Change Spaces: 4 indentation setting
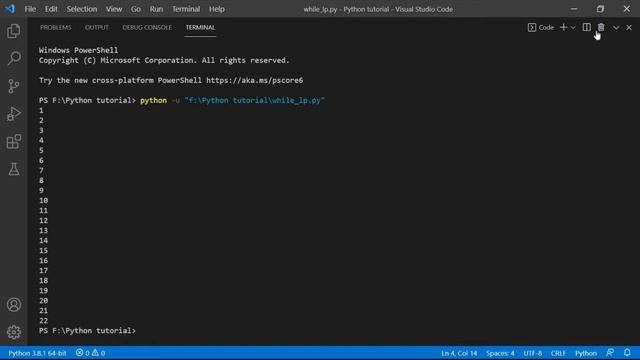The width and height of the screenshot is (640, 360). (500, 353)
